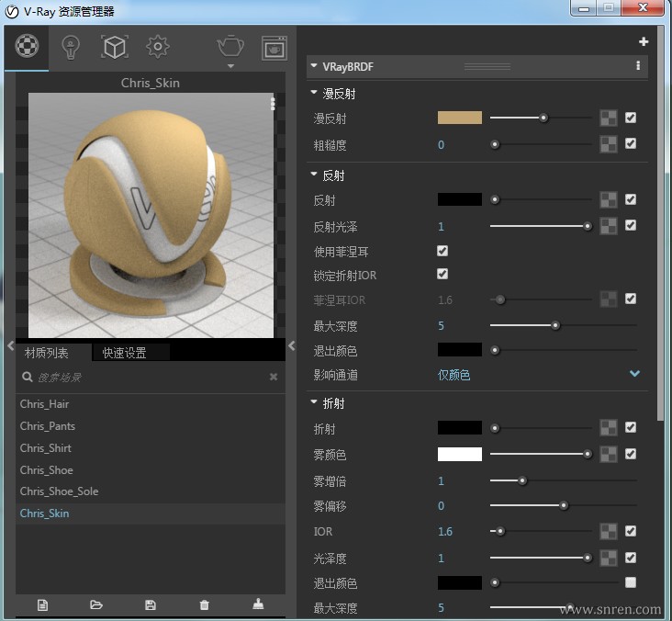The width and height of the screenshot is (672, 621).
Task: Click the delete material trash icon
Action: [x=204, y=604]
